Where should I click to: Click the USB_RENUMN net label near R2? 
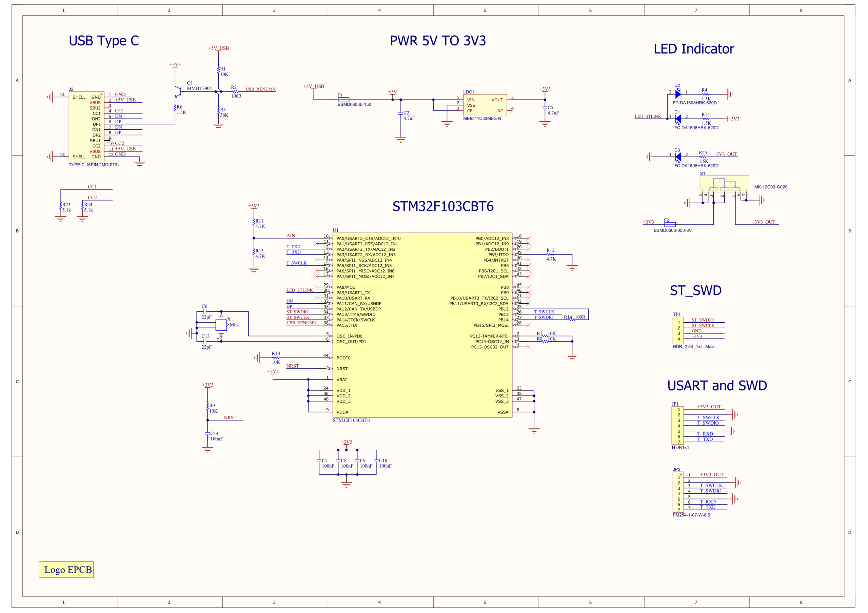point(260,89)
